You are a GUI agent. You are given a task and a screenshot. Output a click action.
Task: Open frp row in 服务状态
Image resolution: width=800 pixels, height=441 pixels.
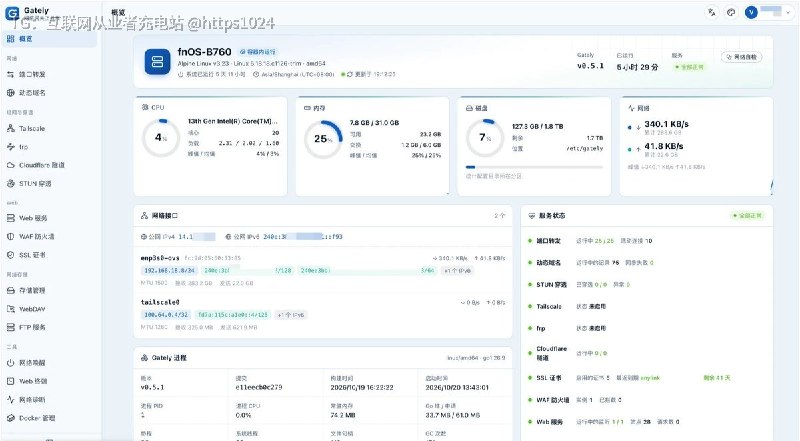646,329
